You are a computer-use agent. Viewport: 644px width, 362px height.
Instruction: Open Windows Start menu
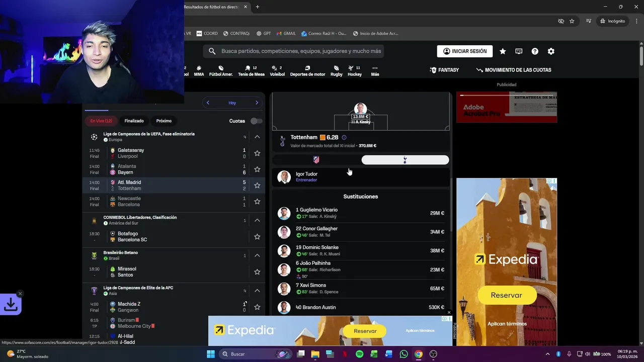pos(211,354)
